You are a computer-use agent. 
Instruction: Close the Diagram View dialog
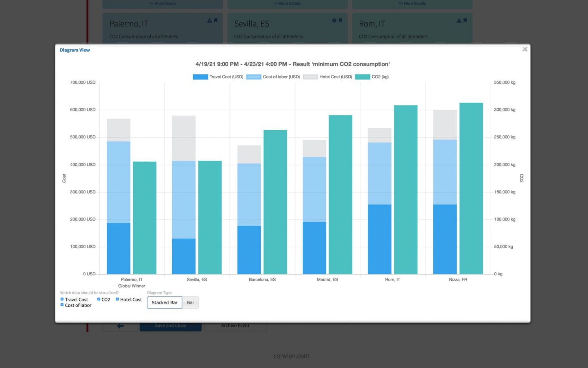(x=525, y=49)
